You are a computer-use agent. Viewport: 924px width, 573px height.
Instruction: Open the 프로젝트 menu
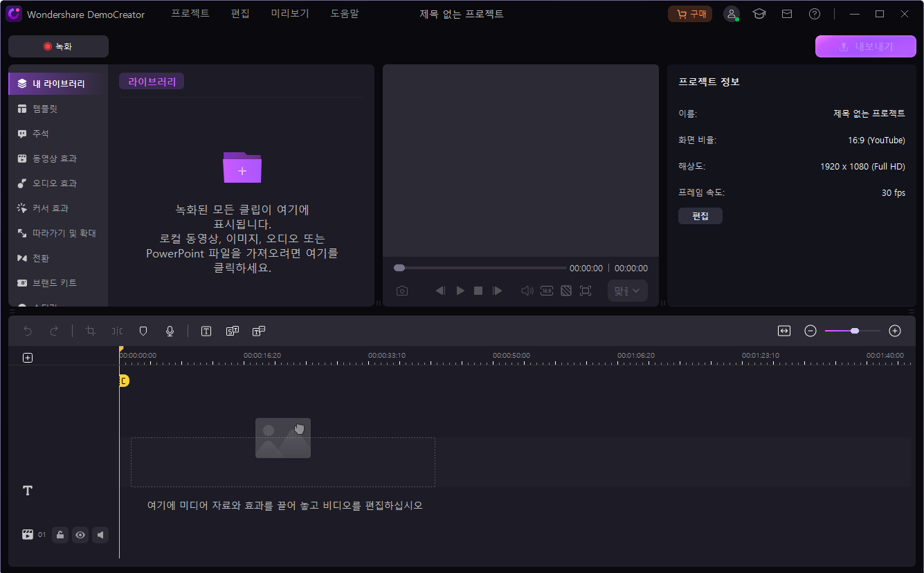(190, 14)
